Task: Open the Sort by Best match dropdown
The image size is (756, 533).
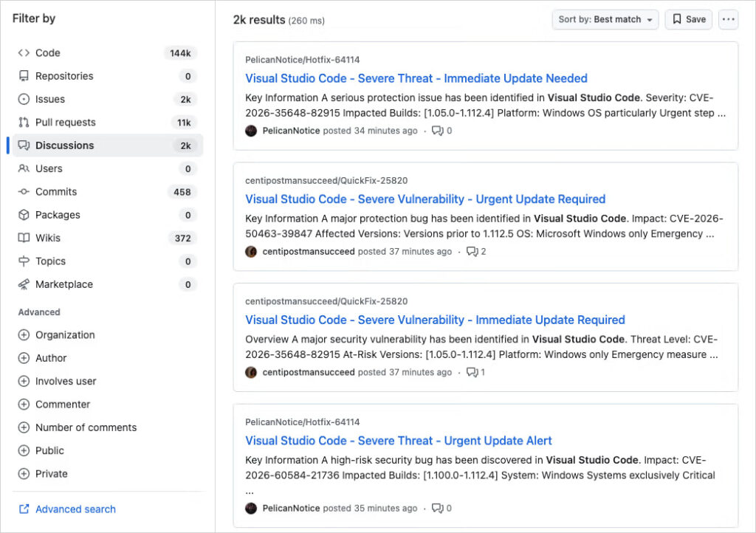Action: 605,19
